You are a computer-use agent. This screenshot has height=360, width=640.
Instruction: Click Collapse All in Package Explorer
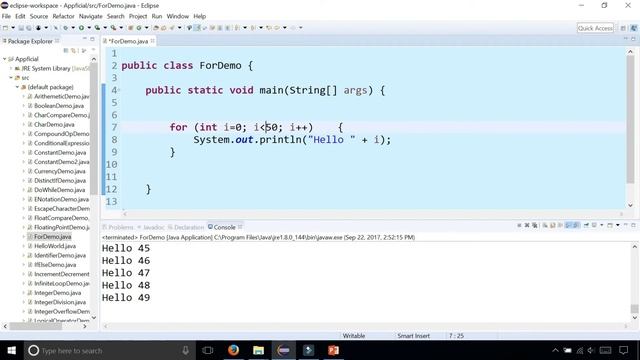coord(66,50)
